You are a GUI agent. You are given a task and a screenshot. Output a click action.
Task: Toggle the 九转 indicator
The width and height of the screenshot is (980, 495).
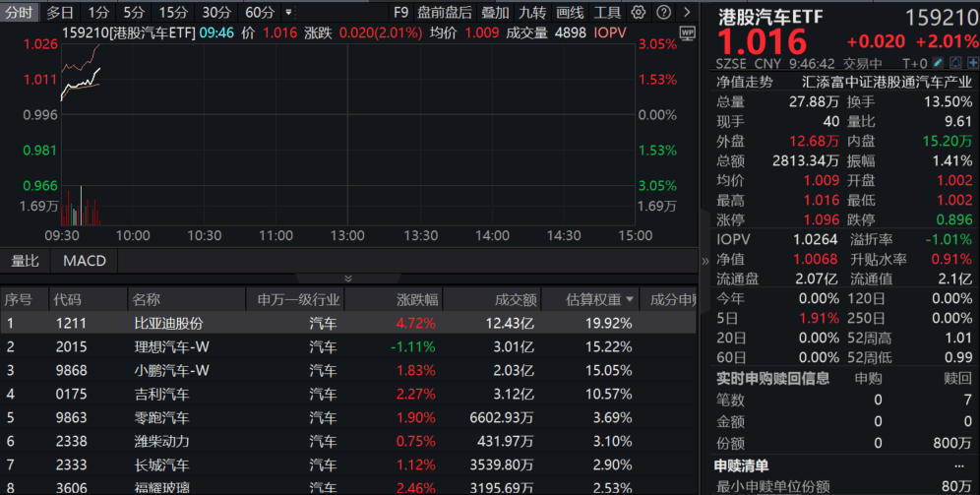tap(532, 13)
